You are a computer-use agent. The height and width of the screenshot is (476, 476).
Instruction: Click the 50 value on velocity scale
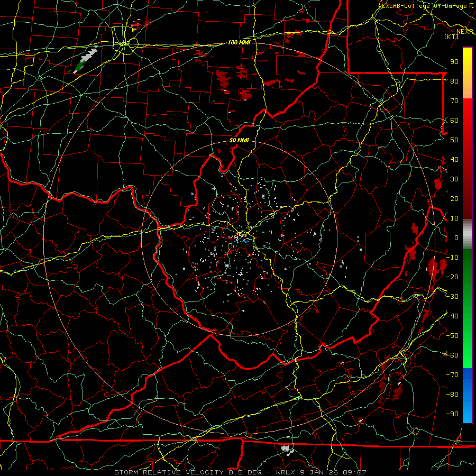point(454,140)
